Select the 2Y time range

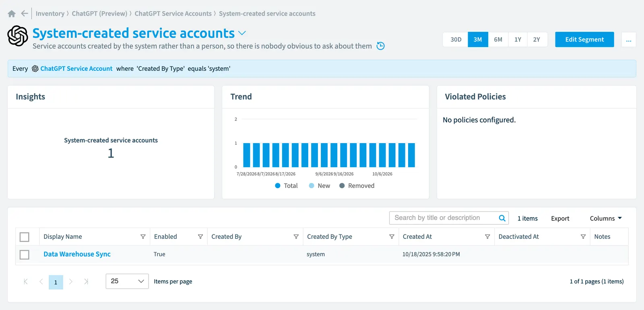[537, 39]
